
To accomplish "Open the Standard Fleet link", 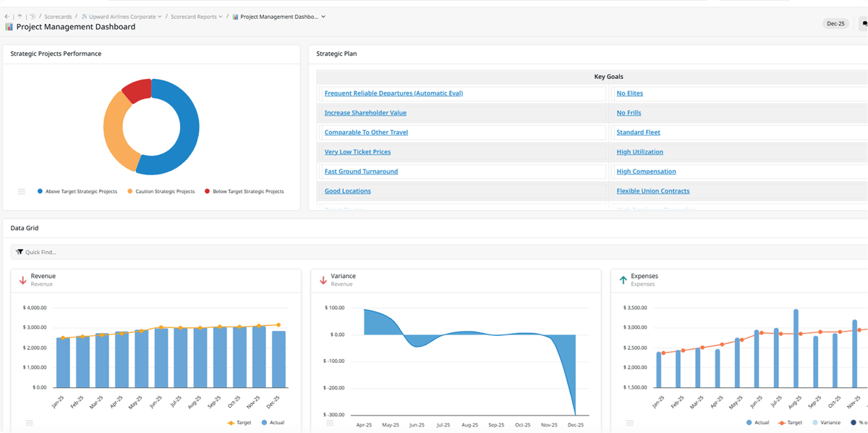I will pyautogui.click(x=638, y=133).
